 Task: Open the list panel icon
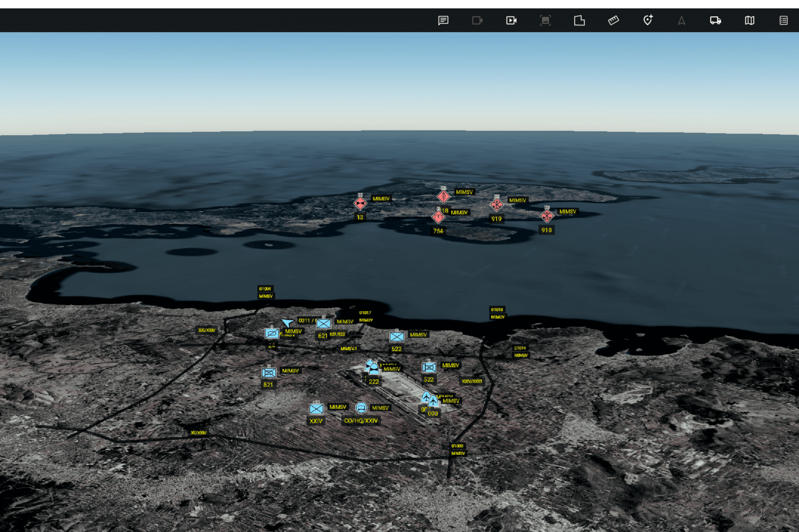[783, 20]
